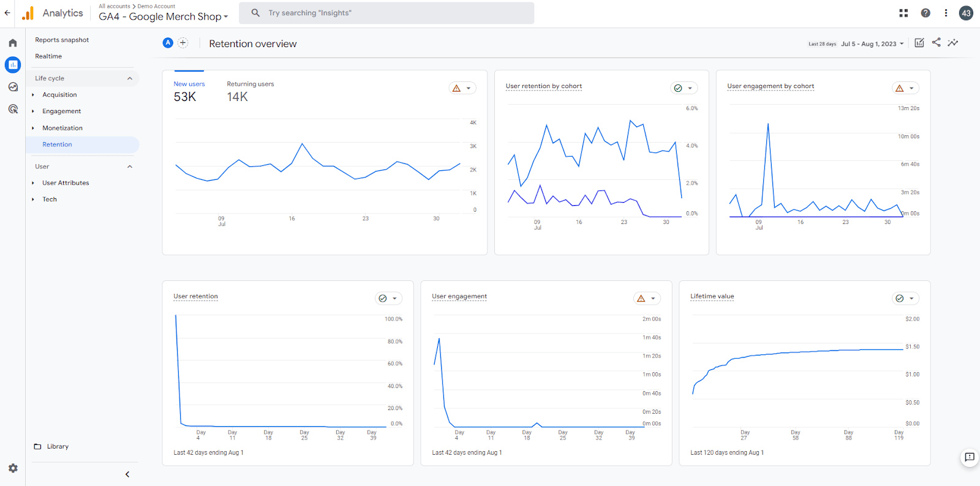Click the Customize report pencil icon
The height and width of the screenshot is (486, 980).
tap(919, 43)
